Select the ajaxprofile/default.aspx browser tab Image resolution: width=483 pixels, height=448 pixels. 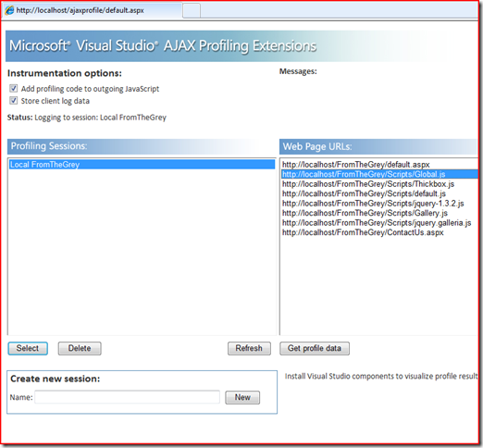[93, 10]
